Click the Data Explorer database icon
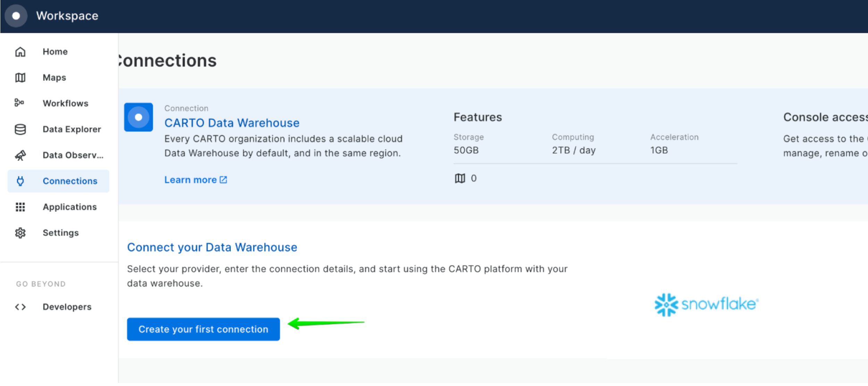Image resolution: width=868 pixels, height=386 pixels. coord(20,129)
